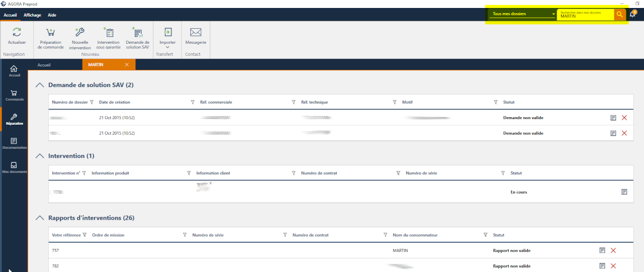Screen dimensions: 644x272
Task: Filter the Numéro de dossier column
Action: [92, 103]
